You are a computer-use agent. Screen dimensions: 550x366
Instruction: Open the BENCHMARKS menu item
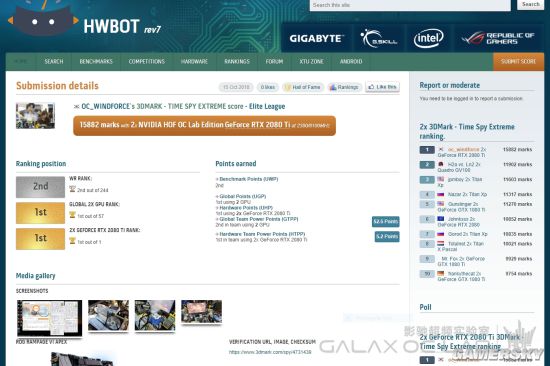(x=96, y=61)
